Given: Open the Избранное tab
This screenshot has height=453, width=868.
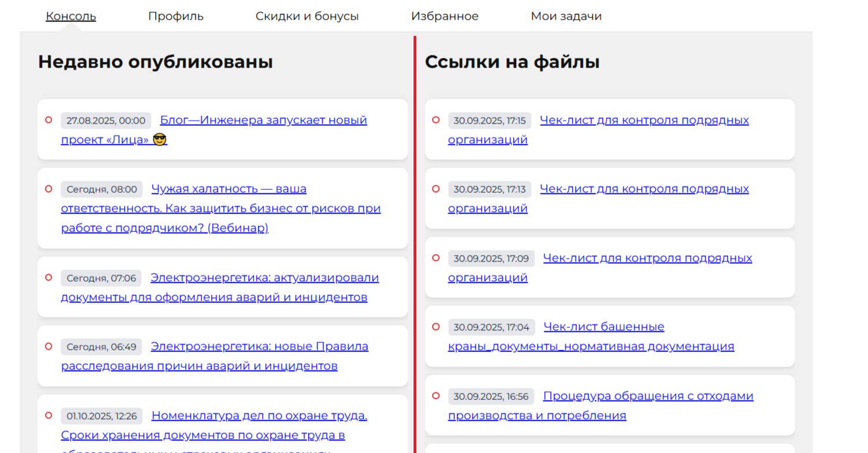Looking at the screenshot, I should [x=445, y=16].
